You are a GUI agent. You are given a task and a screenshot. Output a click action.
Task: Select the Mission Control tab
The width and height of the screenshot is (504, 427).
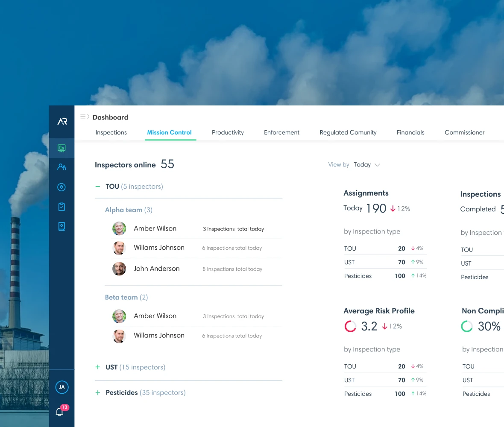pos(170,132)
